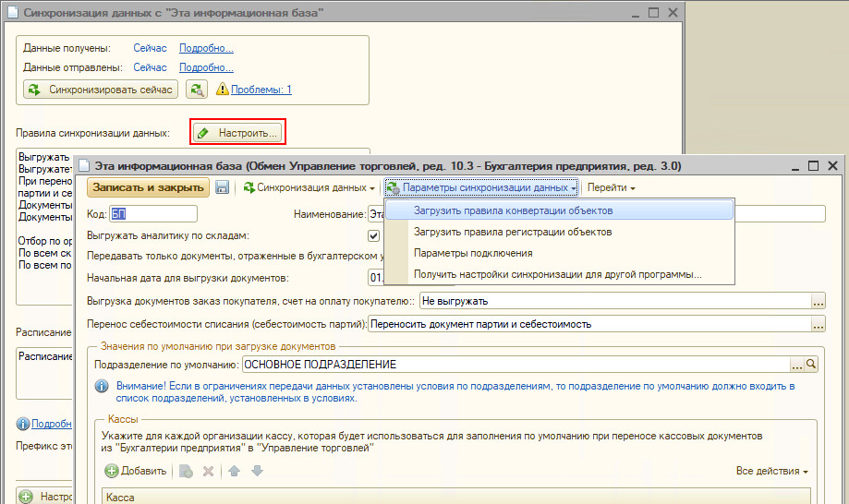
Task: Expand the Перейти dropdown menu
Action: [611, 187]
